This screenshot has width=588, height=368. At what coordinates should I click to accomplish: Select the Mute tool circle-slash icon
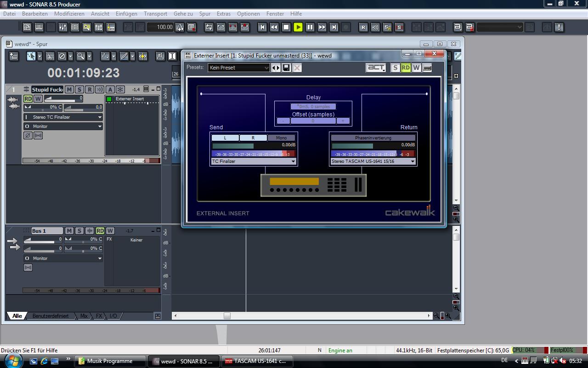coord(62,56)
